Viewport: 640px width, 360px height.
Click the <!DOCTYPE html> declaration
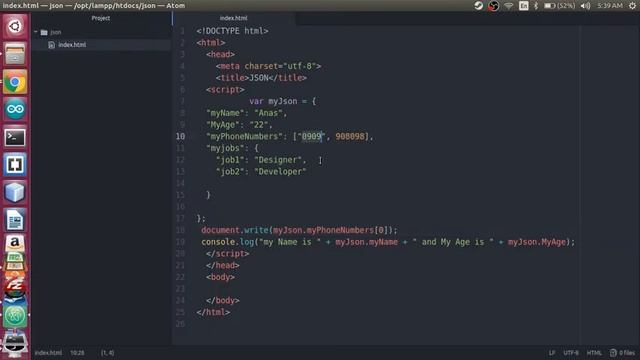[x=232, y=31]
